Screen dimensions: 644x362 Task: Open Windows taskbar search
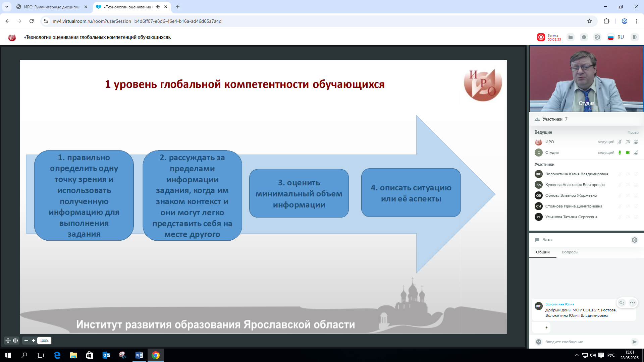(x=24, y=355)
